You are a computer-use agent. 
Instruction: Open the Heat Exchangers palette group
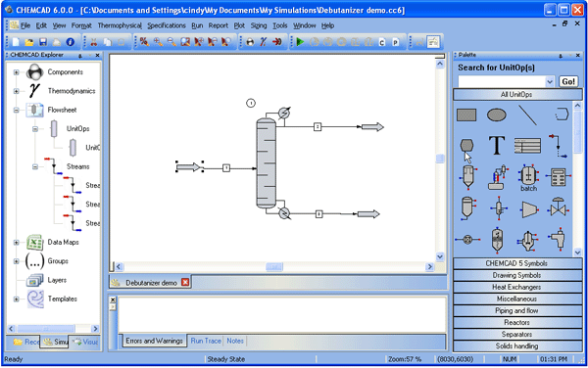pos(517,287)
